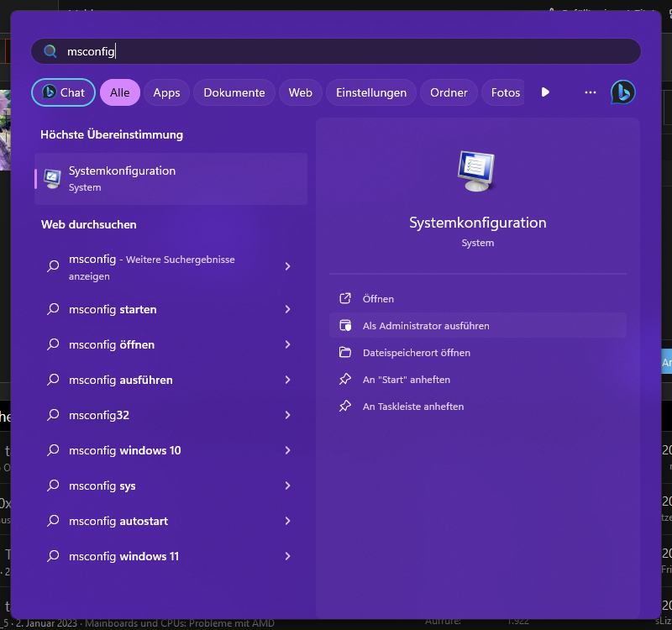The image size is (672, 630).
Task: Expand chevron beside msconfig windows 11
Action: tap(287, 556)
